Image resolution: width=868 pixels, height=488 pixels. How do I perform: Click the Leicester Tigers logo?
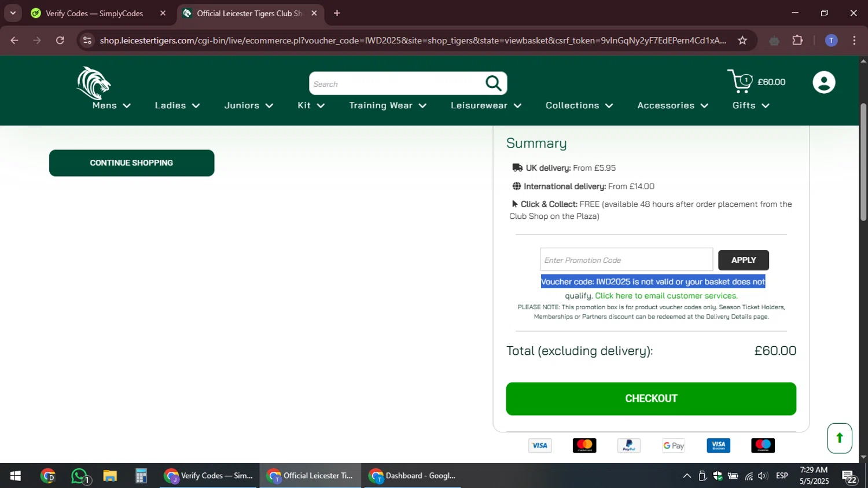(94, 83)
